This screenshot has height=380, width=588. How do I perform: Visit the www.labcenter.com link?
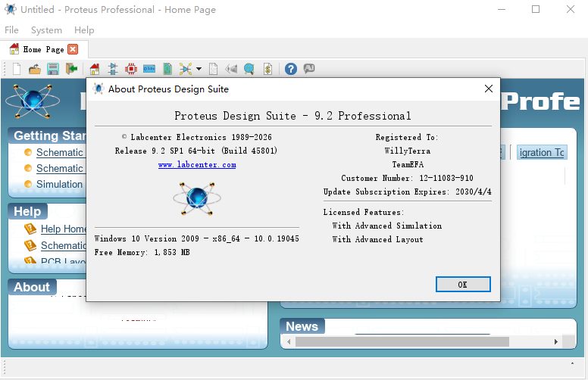coord(197,164)
